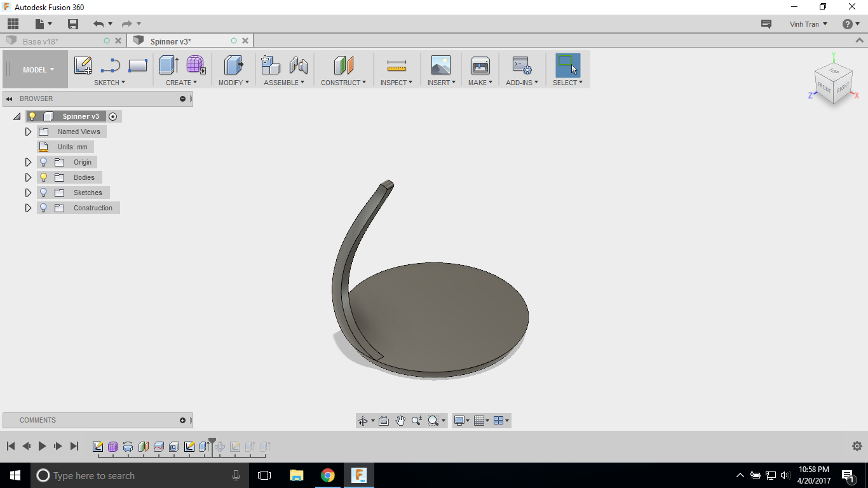Toggle visibility bulb for Origin
Screen dimensions: 868x488
coord(44,162)
